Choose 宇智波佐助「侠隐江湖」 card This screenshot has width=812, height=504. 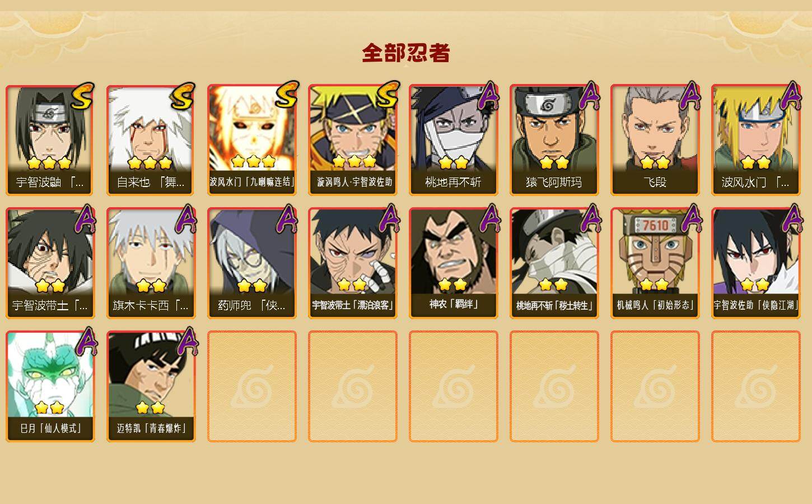click(x=756, y=263)
